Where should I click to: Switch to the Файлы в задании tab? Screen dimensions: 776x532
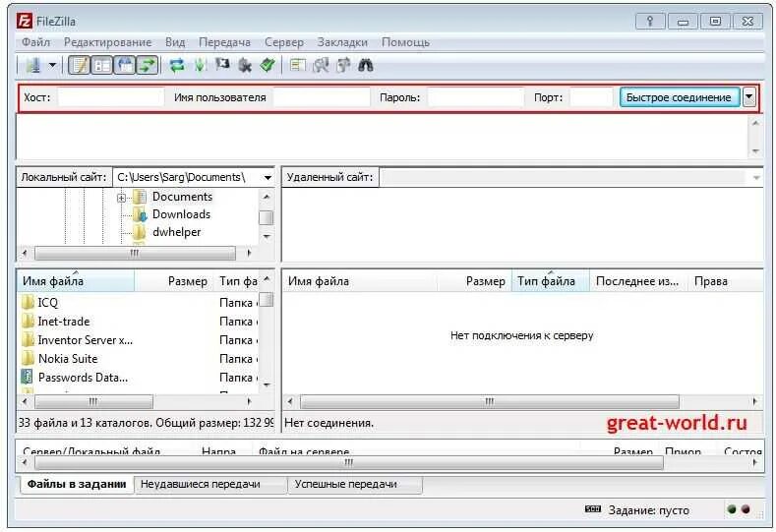(x=77, y=485)
